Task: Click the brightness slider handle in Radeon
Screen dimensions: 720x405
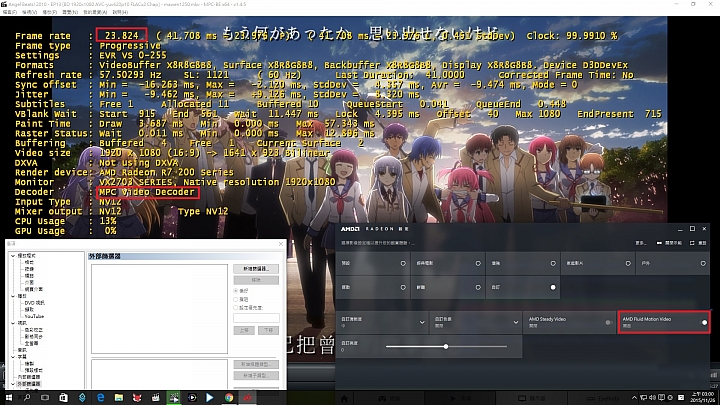Action: (x=445, y=347)
